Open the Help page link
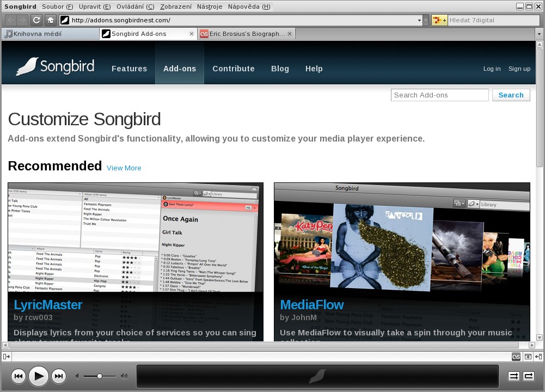545x392 pixels. coord(314,69)
